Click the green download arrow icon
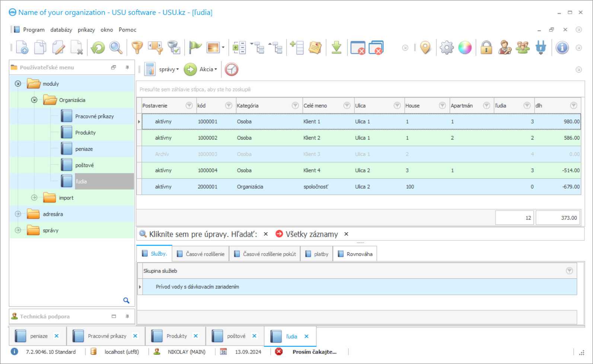Screen dimensions: 593x364 (337, 48)
